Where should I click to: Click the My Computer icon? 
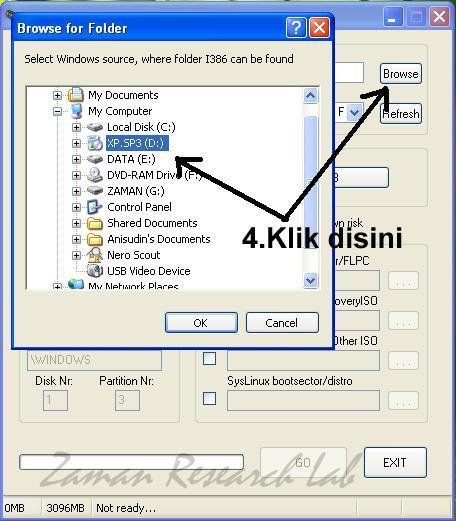pyautogui.click(x=77, y=111)
